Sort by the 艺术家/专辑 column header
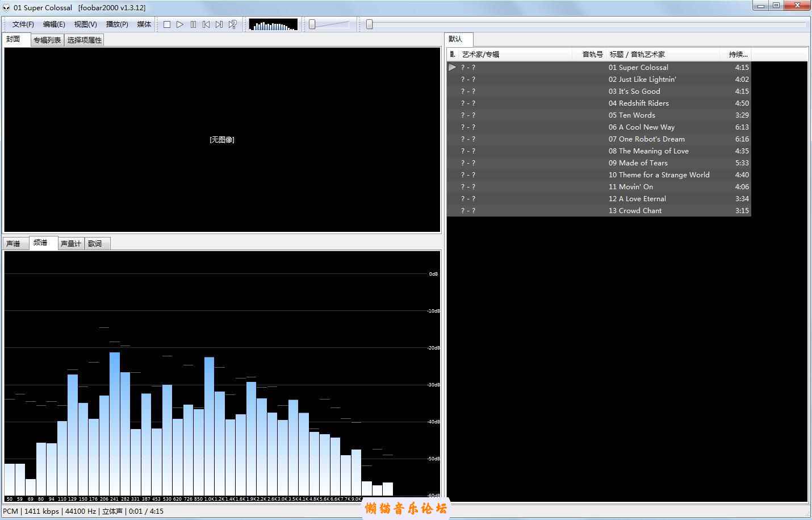 516,55
